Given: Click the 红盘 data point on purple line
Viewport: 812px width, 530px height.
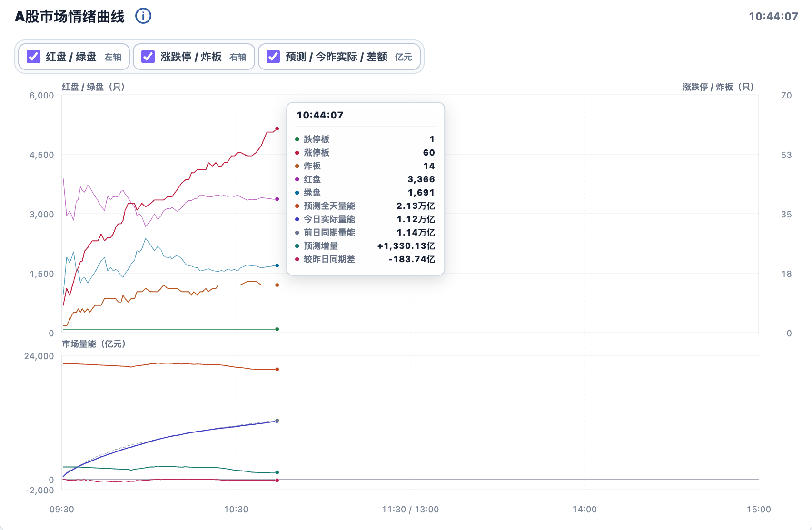Looking at the screenshot, I should [x=277, y=199].
